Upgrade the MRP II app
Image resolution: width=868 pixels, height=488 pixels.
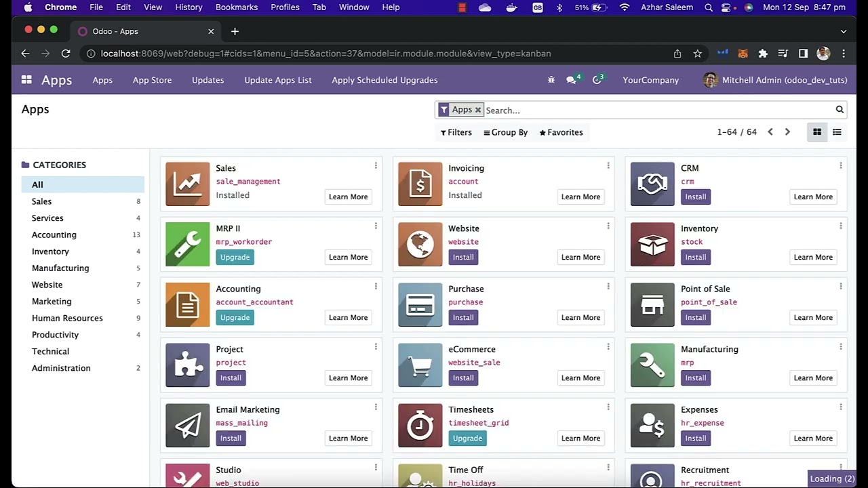pyautogui.click(x=235, y=257)
